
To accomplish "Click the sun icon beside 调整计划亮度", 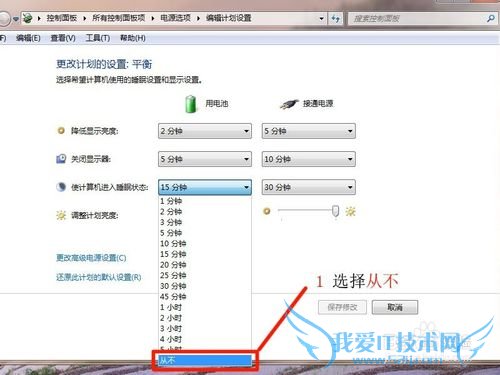I will 61,215.
